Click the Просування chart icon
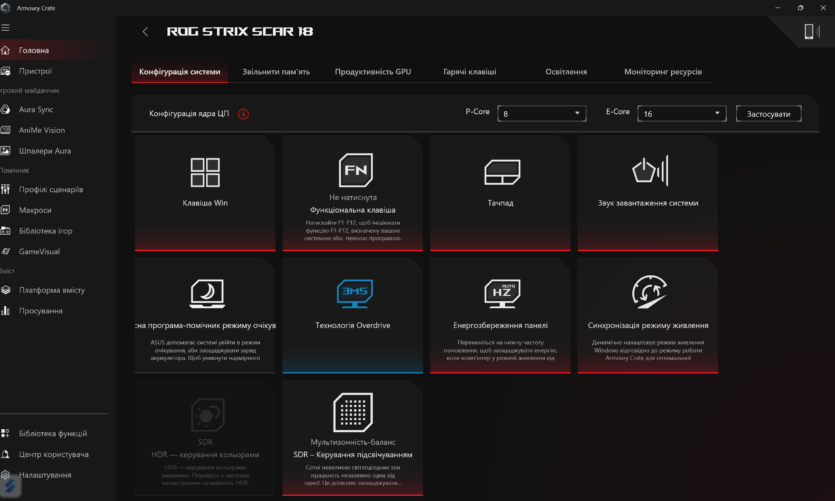The height and width of the screenshot is (501, 835). [5, 310]
